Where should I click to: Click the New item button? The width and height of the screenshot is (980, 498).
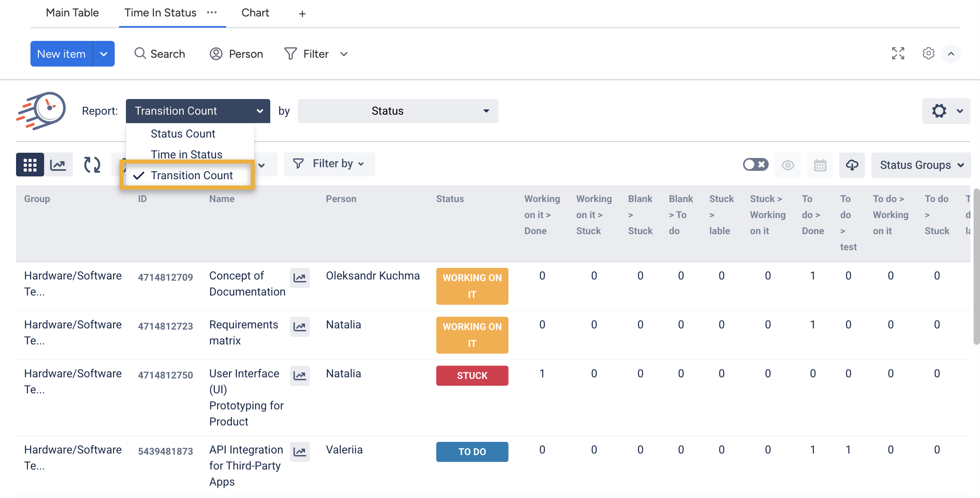pos(61,54)
